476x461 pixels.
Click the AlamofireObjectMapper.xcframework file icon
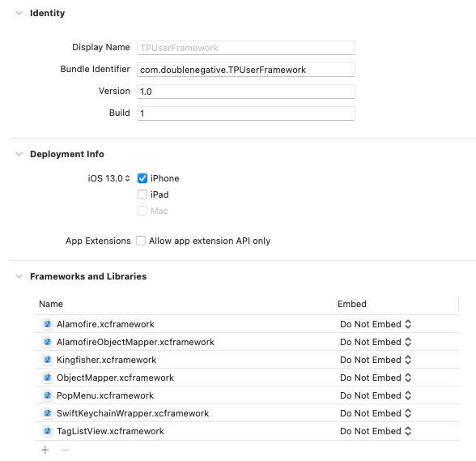tap(47, 342)
